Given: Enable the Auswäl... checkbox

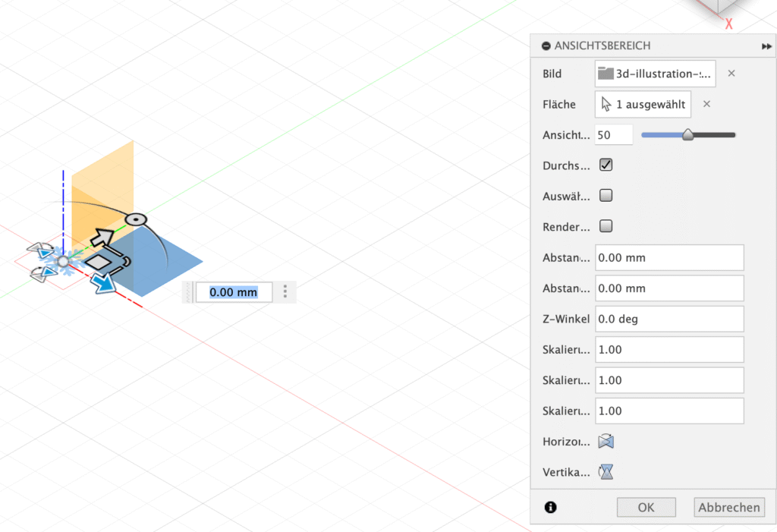Looking at the screenshot, I should tap(606, 196).
